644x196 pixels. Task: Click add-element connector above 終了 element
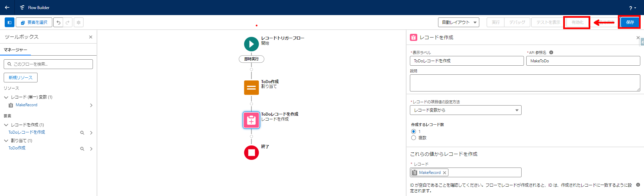pyautogui.click(x=251, y=136)
